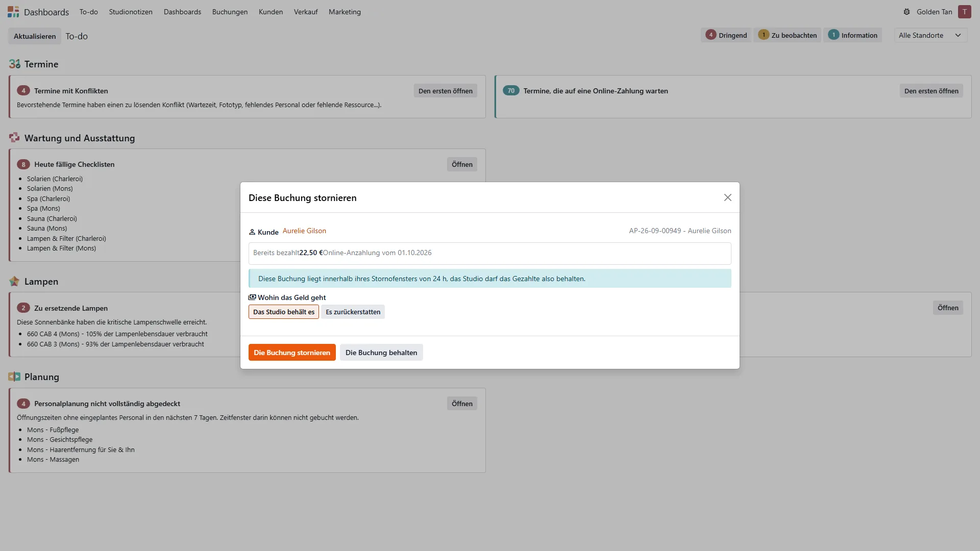
Task: Click the money icon beside Wohin das Geld geht
Action: click(x=252, y=297)
